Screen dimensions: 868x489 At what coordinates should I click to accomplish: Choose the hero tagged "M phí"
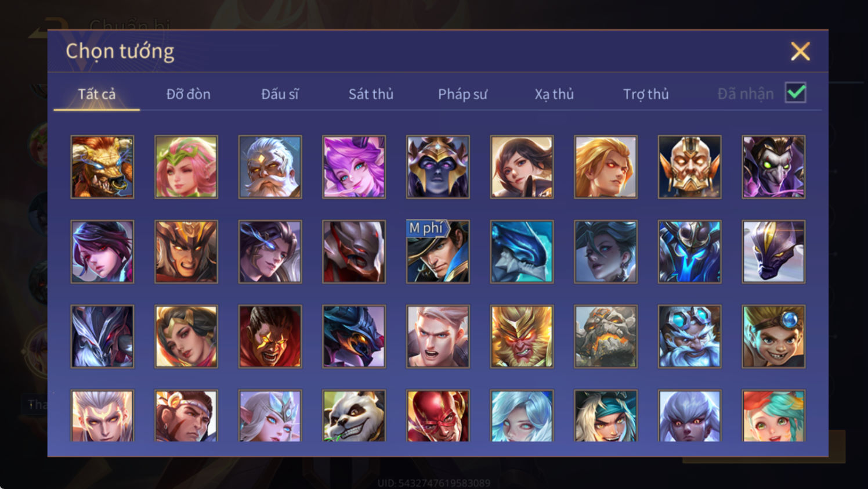[x=438, y=251]
